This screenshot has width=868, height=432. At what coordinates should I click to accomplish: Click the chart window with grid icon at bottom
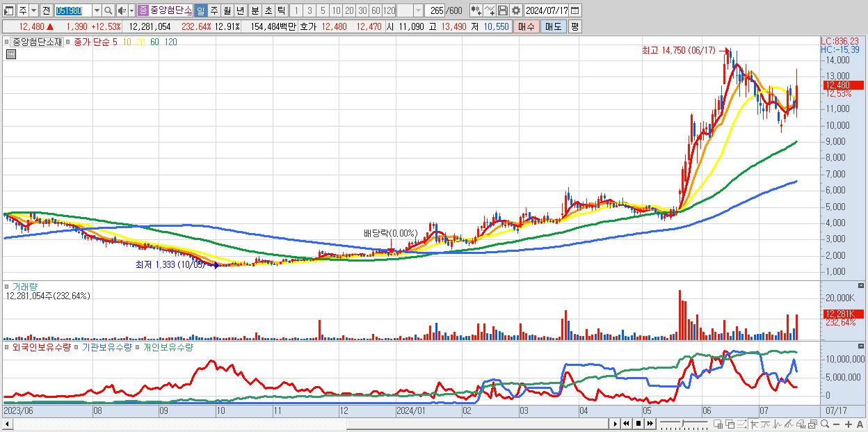[718, 424]
